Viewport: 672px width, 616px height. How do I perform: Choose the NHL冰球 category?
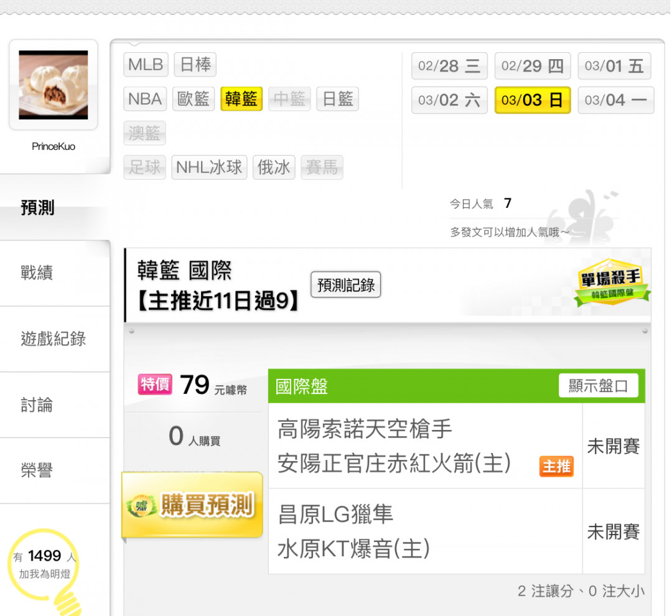[209, 167]
